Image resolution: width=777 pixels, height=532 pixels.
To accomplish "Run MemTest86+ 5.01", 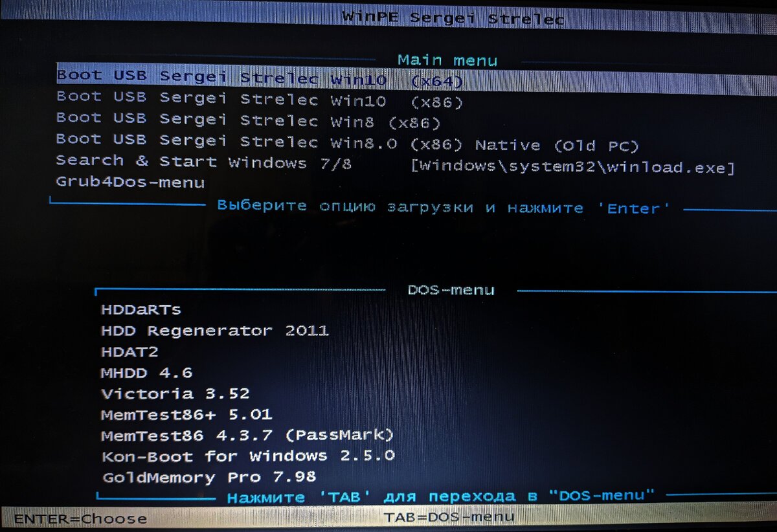I will pyautogui.click(x=186, y=414).
